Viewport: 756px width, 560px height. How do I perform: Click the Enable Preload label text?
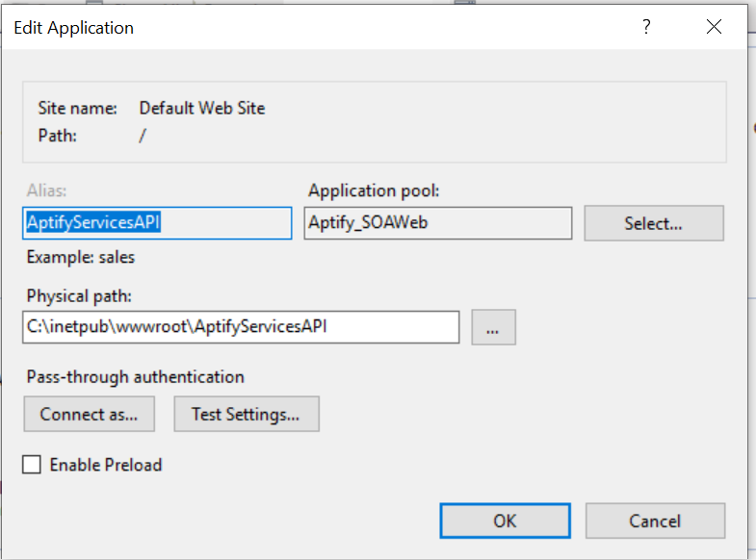pos(106,465)
